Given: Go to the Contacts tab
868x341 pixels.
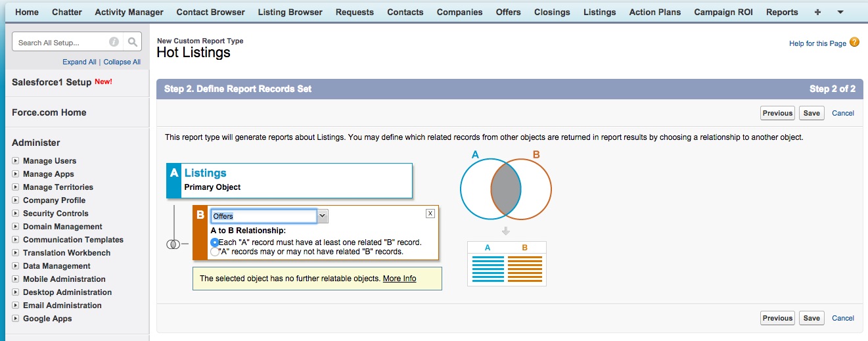Looking at the screenshot, I should click(x=405, y=12).
